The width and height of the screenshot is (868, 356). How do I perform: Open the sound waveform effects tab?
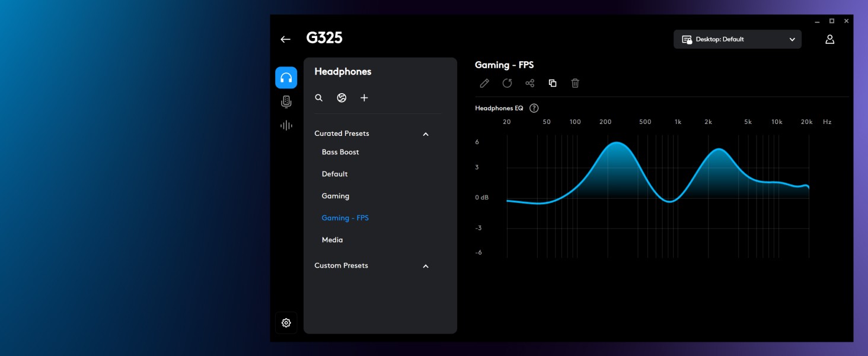coord(286,125)
